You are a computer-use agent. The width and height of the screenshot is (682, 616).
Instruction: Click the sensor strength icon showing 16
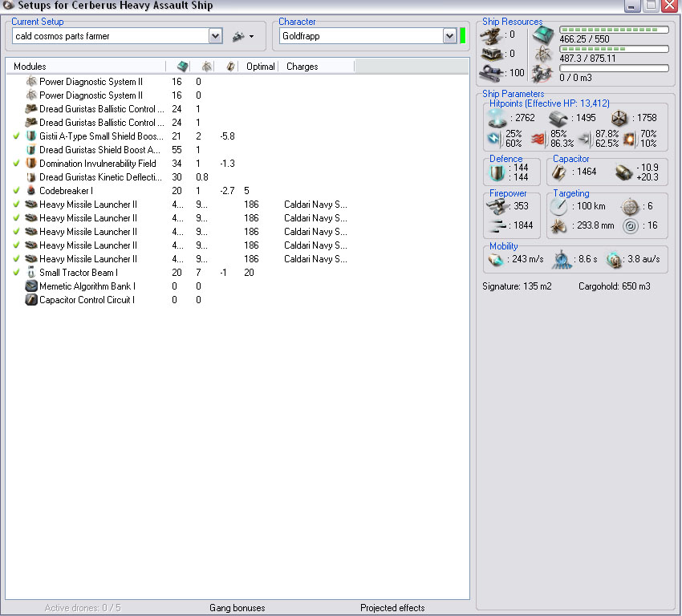point(630,225)
